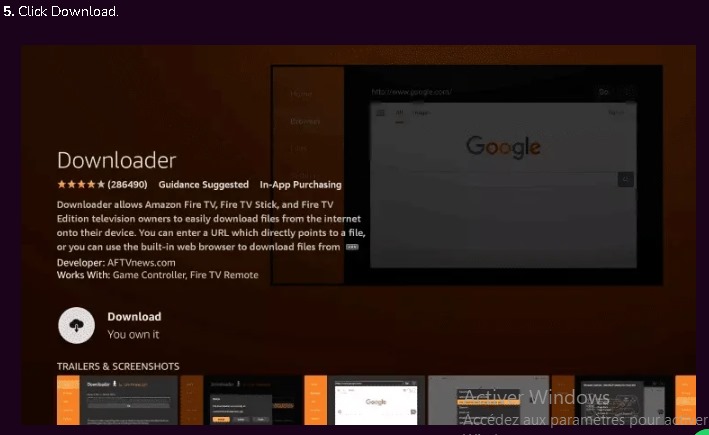Click the Google search magnifier icon in the preview
This screenshot has height=435, width=709.
click(x=626, y=179)
